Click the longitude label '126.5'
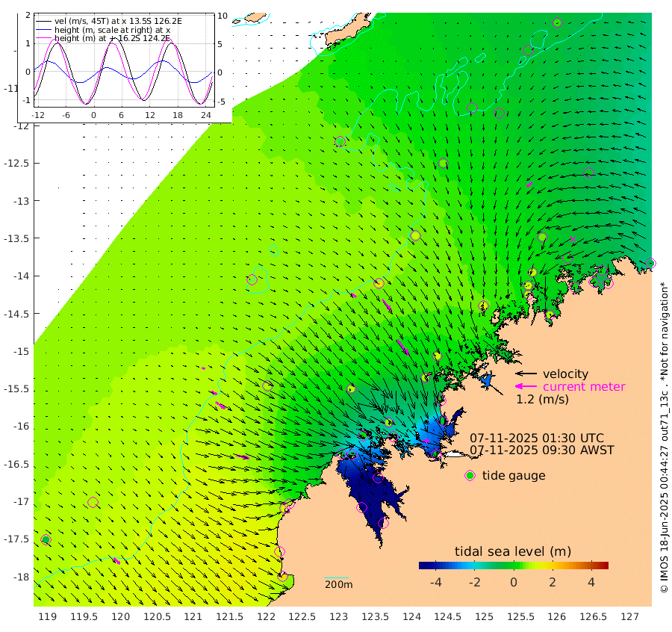Viewport: 672px width, 632px height. (593, 617)
